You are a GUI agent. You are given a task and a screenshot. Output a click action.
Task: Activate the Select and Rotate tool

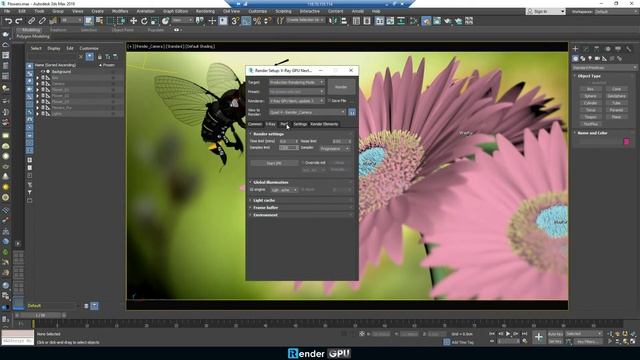[144, 21]
